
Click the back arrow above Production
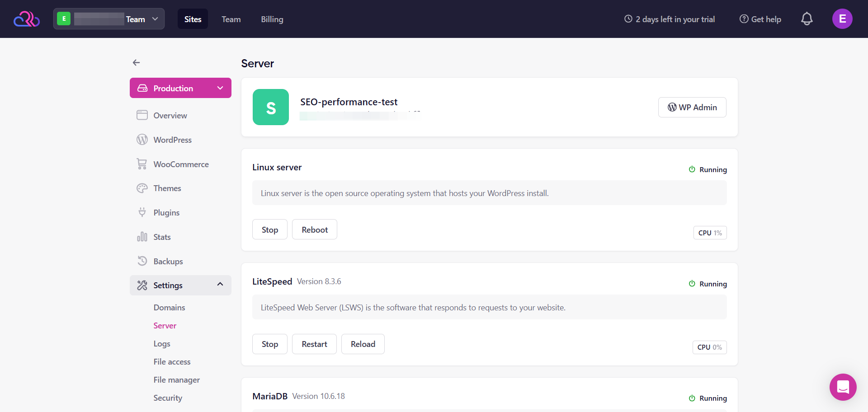(x=136, y=63)
